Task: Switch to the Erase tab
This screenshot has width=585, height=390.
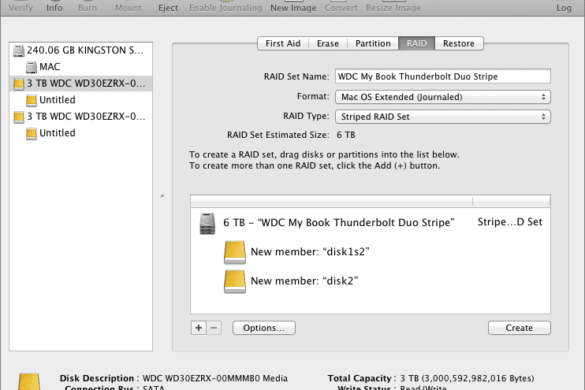Action: 328,43
